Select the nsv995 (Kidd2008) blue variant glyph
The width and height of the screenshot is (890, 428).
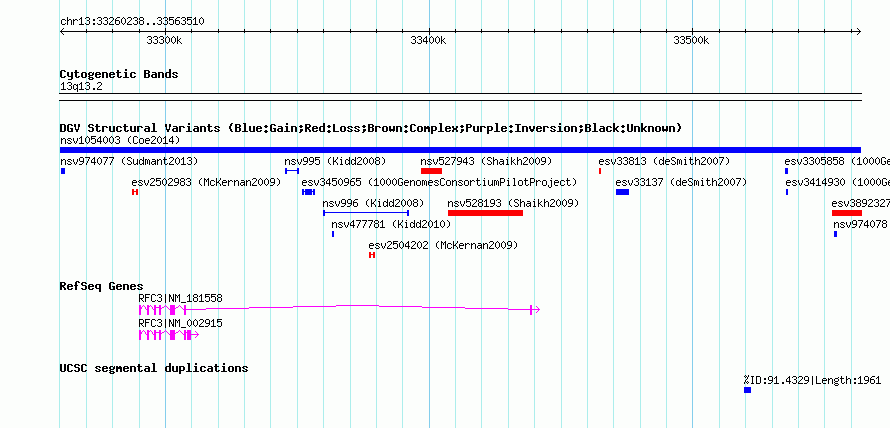[x=292, y=171]
